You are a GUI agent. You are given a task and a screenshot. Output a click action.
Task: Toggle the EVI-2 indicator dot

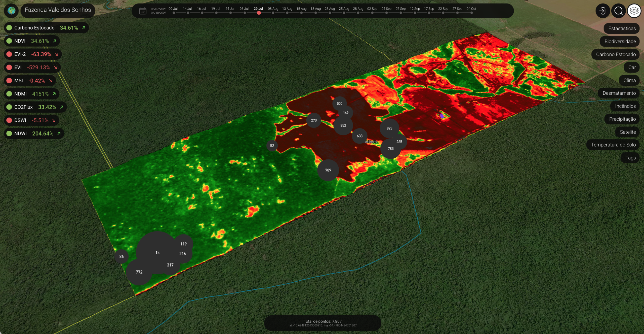9,54
